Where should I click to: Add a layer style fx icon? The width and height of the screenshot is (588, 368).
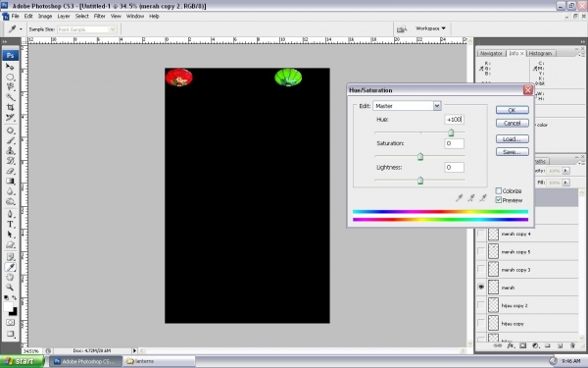coord(510,345)
